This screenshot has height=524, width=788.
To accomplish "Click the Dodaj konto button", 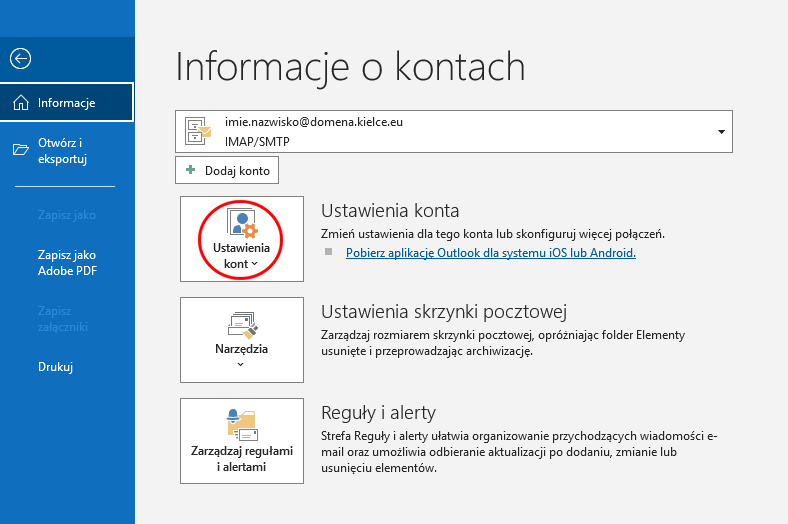I will 227,170.
